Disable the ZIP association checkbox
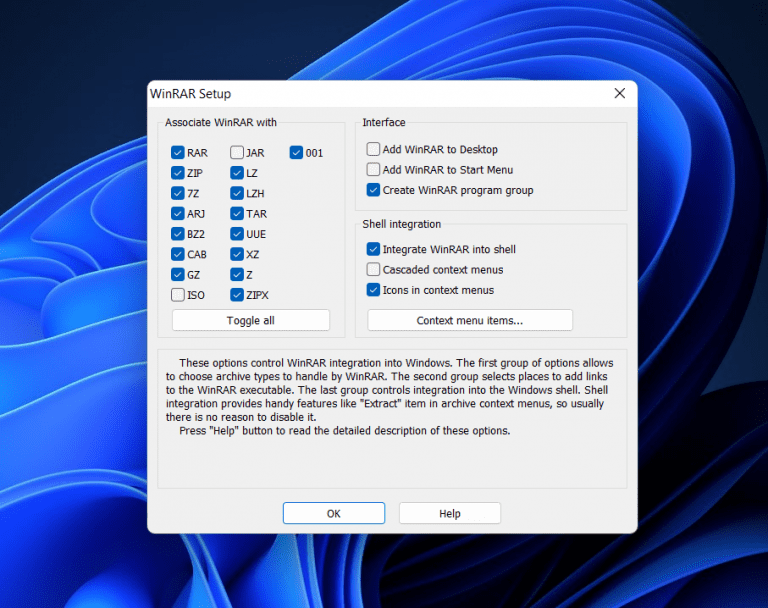The width and height of the screenshot is (768, 608). pyautogui.click(x=178, y=173)
